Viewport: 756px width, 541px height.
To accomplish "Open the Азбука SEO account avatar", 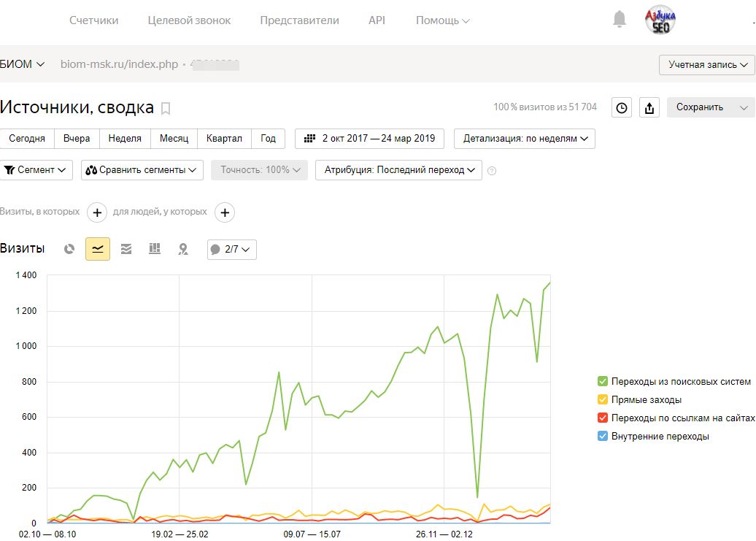I will click(x=660, y=20).
